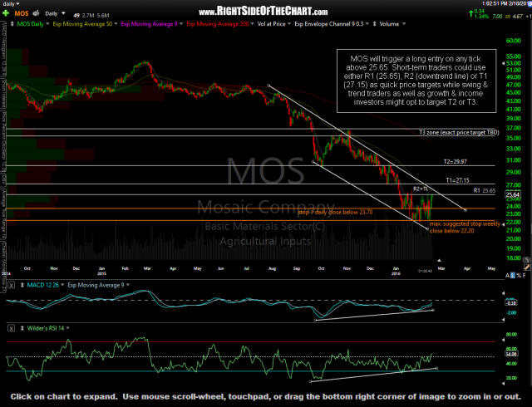Click the MACD -0.38 value label
The image size is (532, 407).
(x=511, y=303)
